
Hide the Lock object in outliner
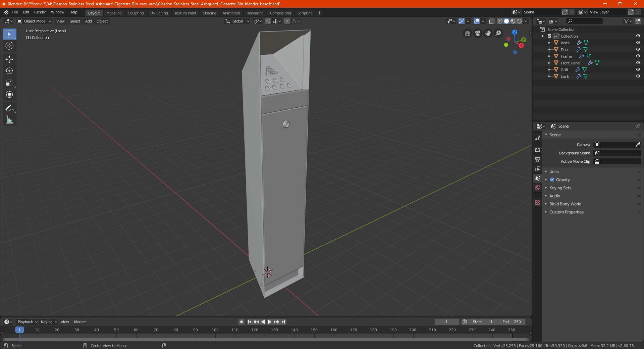click(x=638, y=77)
